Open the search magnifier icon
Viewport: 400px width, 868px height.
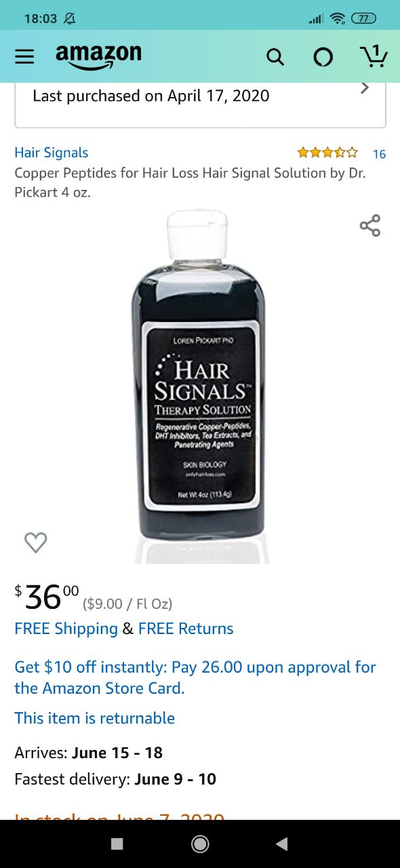pos(275,57)
